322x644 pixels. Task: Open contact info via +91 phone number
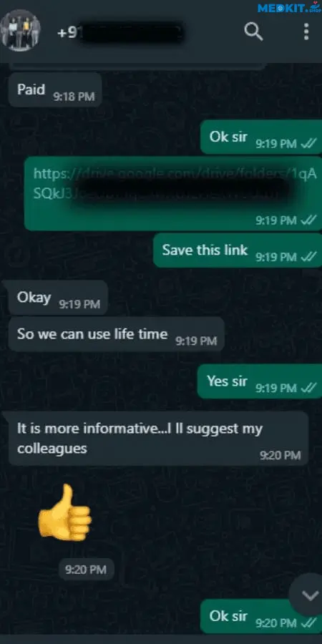120,33
